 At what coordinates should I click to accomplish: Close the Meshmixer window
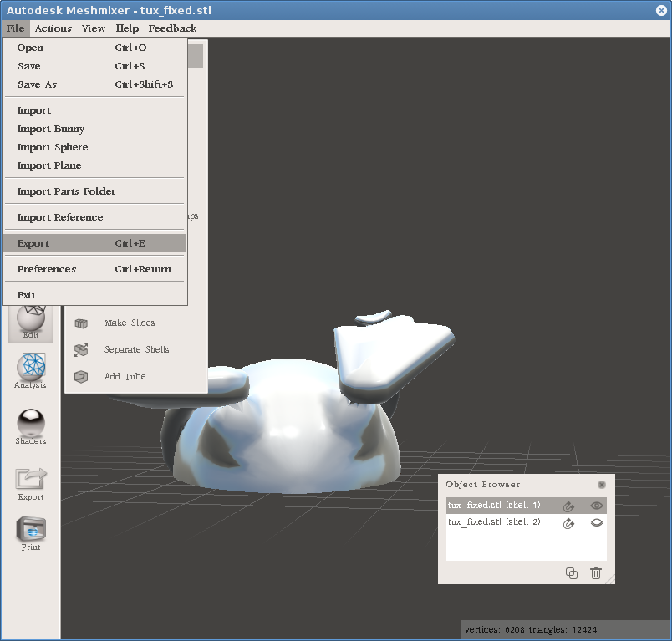[x=661, y=10]
